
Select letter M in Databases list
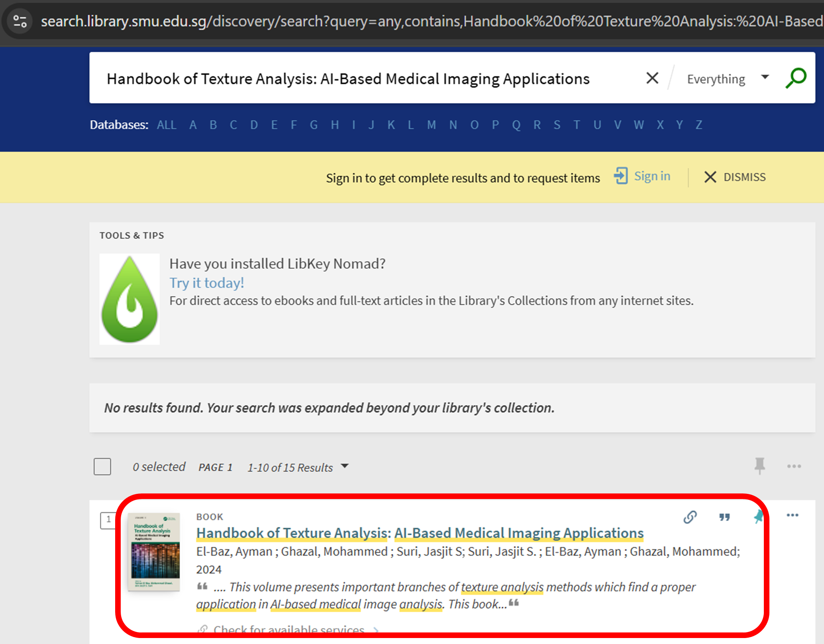(x=431, y=125)
